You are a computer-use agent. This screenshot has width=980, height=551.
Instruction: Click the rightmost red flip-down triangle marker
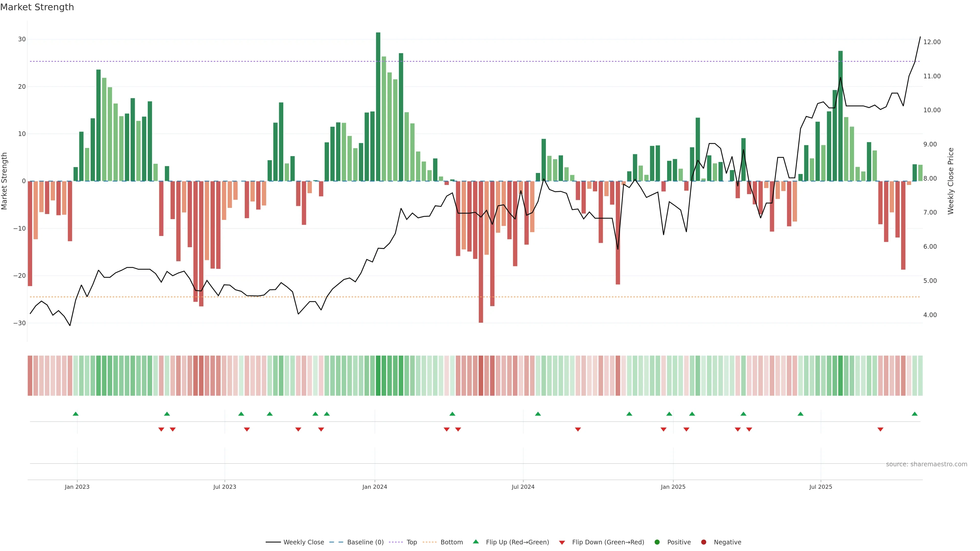point(880,429)
